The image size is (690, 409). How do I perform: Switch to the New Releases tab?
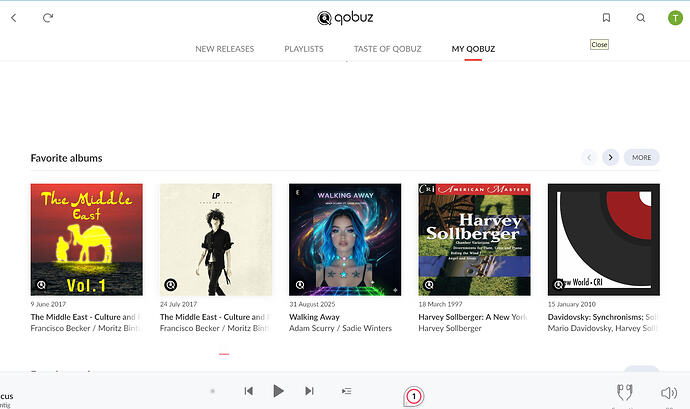pyautogui.click(x=224, y=49)
